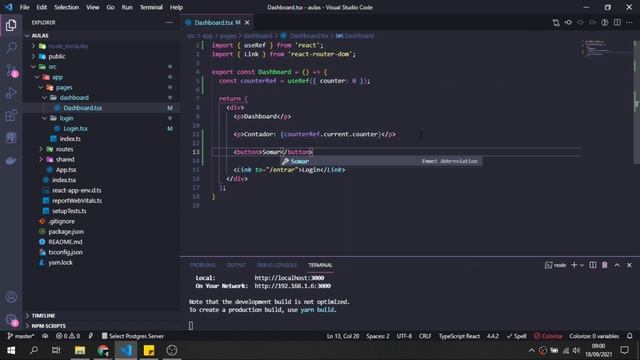
Task: Open the Manage gear icon
Action: 11,320
